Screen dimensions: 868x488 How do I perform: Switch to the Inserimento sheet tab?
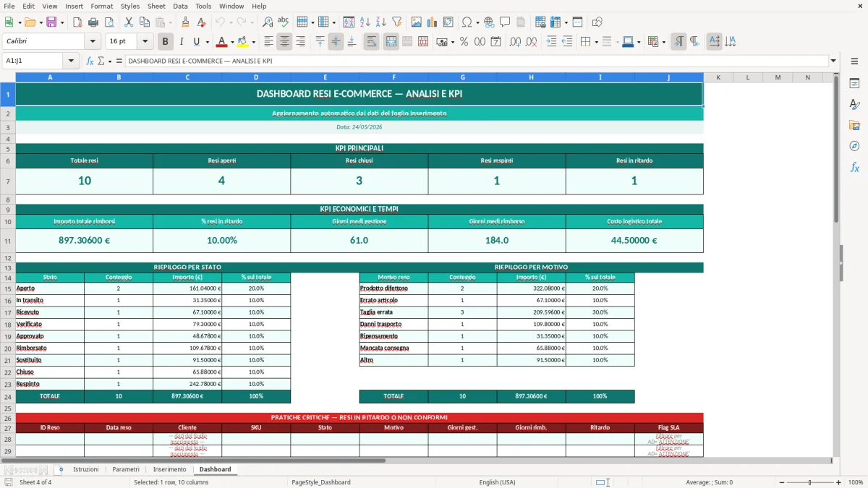(x=169, y=469)
